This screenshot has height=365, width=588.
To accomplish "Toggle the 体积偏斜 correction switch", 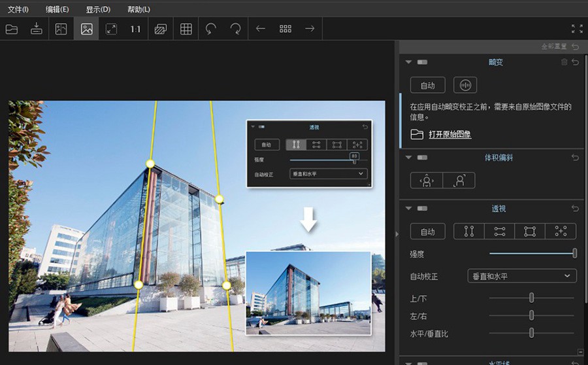I will pyautogui.click(x=422, y=158).
